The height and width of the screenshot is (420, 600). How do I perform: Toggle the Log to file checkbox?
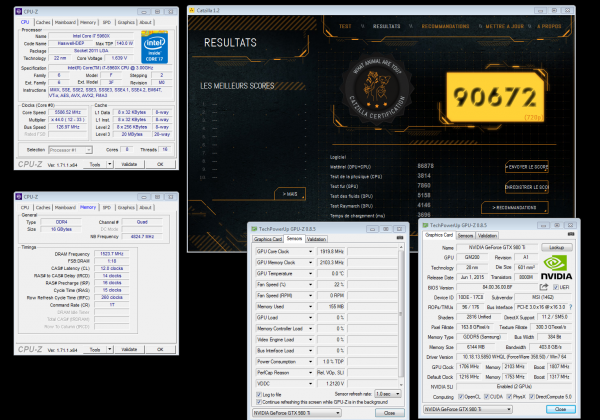click(259, 394)
